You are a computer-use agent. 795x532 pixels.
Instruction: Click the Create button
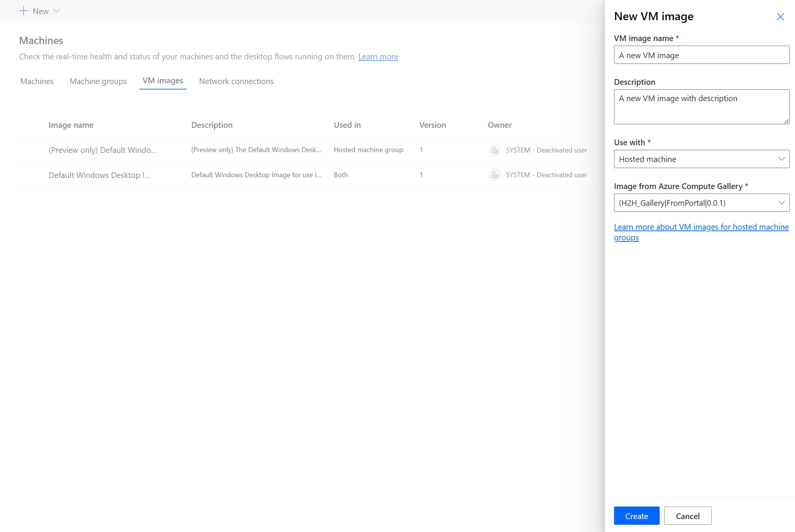(x=636, y=516)
